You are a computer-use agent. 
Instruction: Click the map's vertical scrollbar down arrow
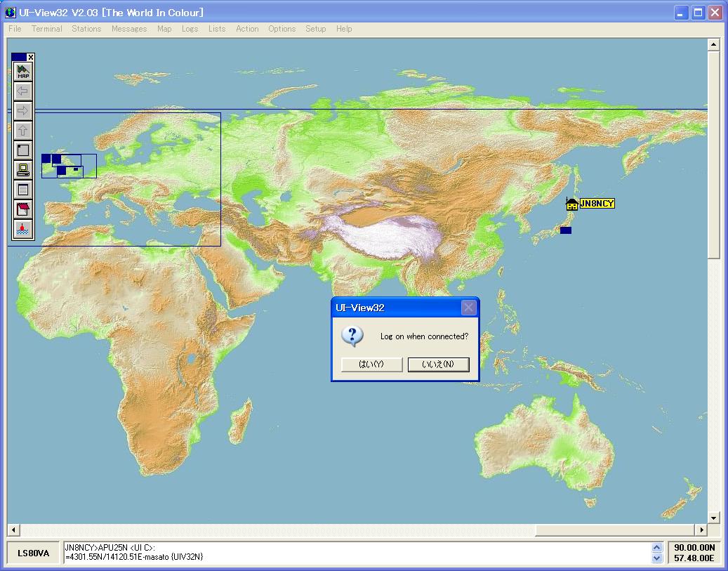(x=713, y=518)
